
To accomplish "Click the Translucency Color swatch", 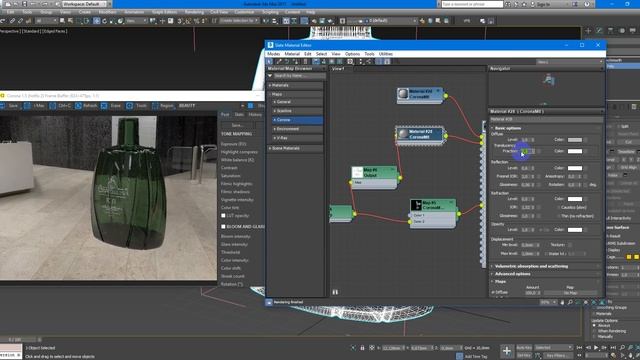I will (x=575, y=151).
